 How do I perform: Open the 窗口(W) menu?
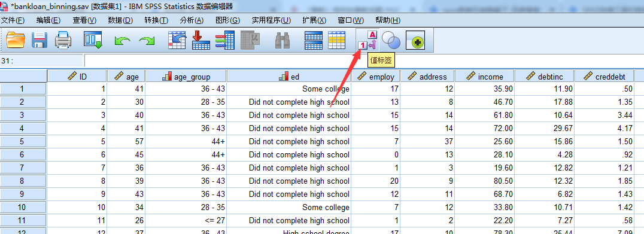point(351,20)
